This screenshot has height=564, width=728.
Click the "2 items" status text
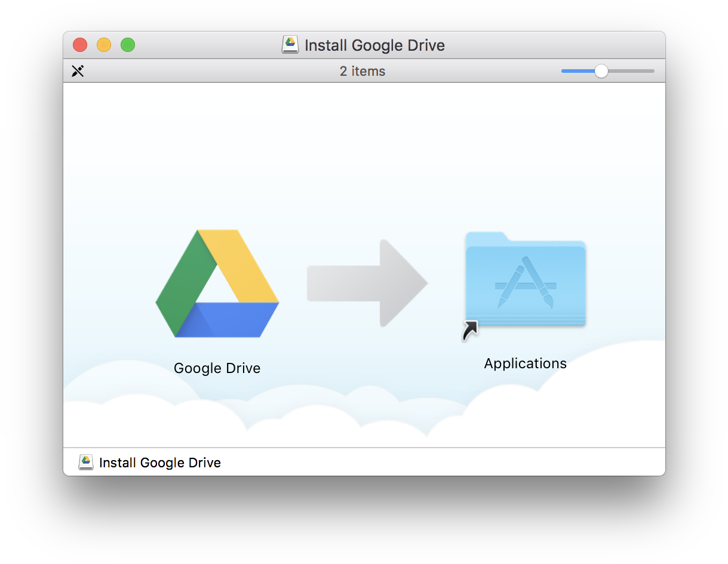tap(363, 71)
